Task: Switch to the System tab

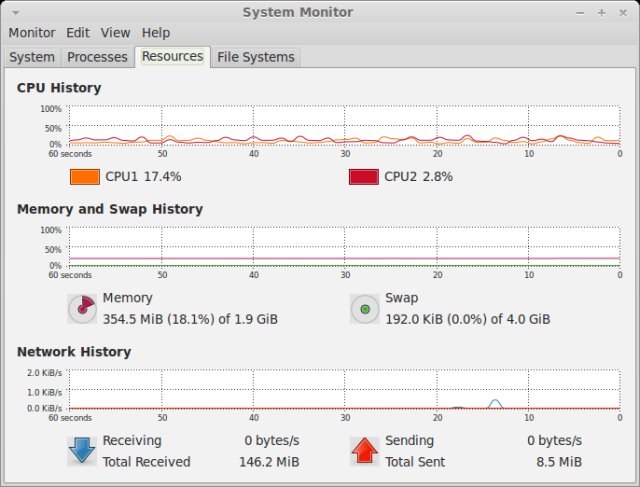Action: [x=32, y=57]
